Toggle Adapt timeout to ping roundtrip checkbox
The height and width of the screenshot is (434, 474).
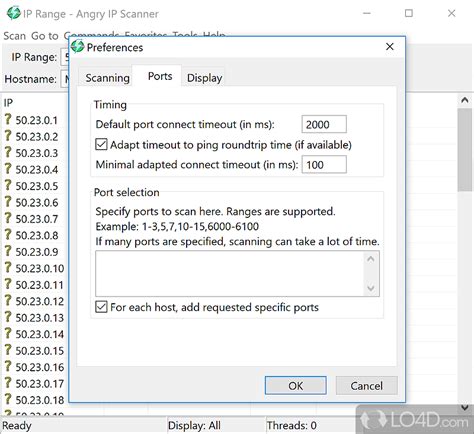(x=101, y=144)
